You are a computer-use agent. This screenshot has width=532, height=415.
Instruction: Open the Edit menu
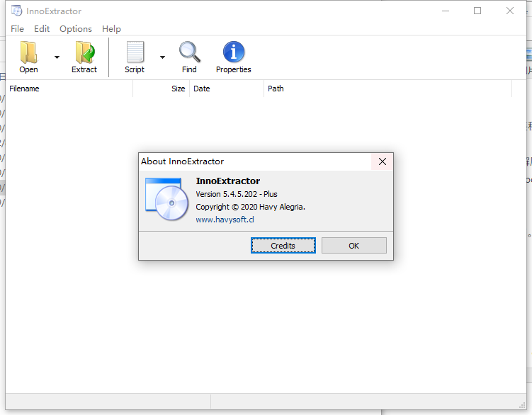click(x=42, y=29)
